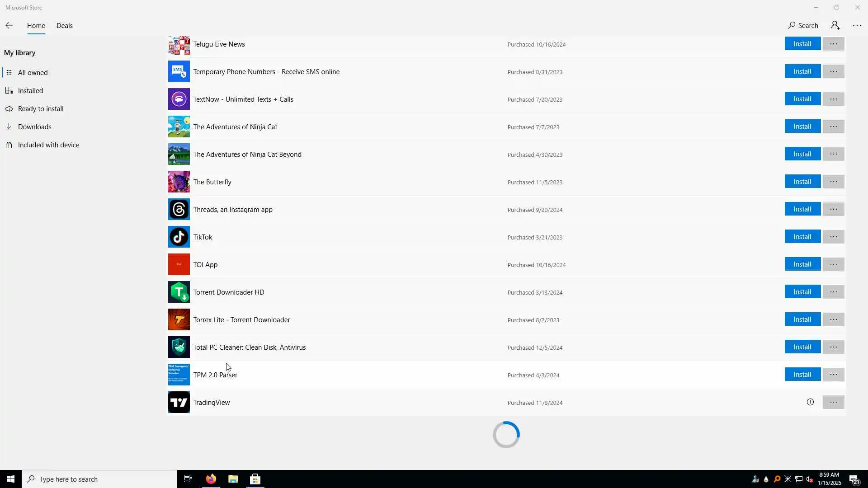Click the Windows taskbar search field

99,479
